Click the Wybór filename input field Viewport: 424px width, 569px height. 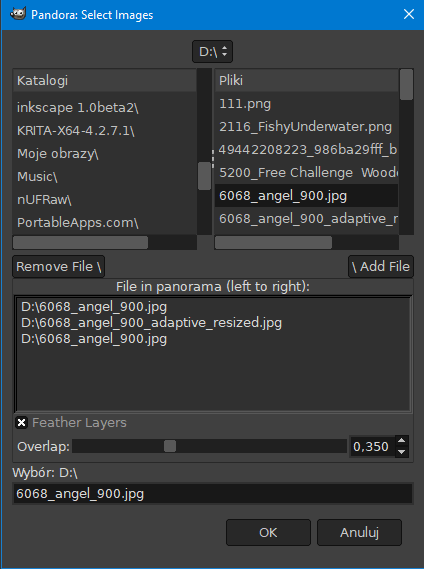[213, 494]
